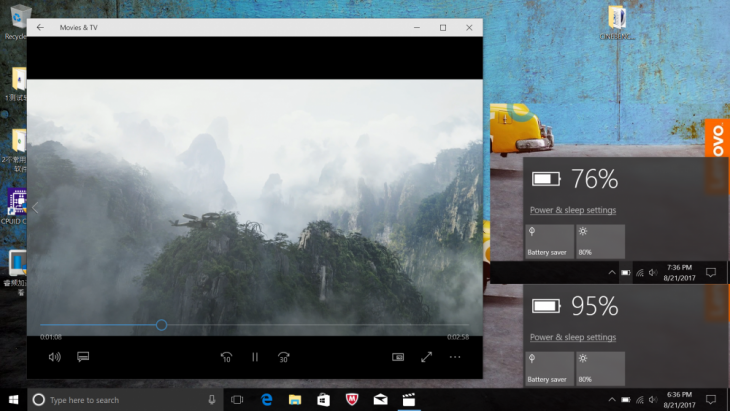The width and height of the screenshot is (730, 411).
Task: Open the subtitles and captions menu
Action: 83,357
